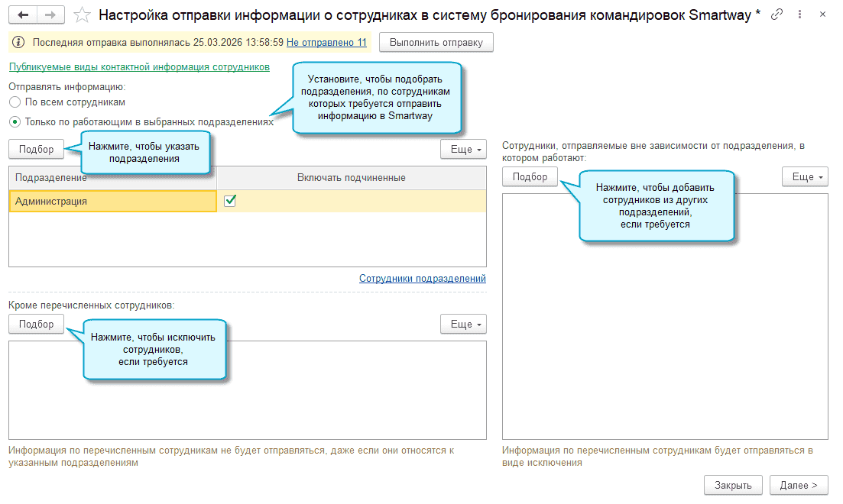Expand 'Еще' menu for excluded employees list
Image resolution: width=843 pixels, height=504 pixels.
pos(463,324)
